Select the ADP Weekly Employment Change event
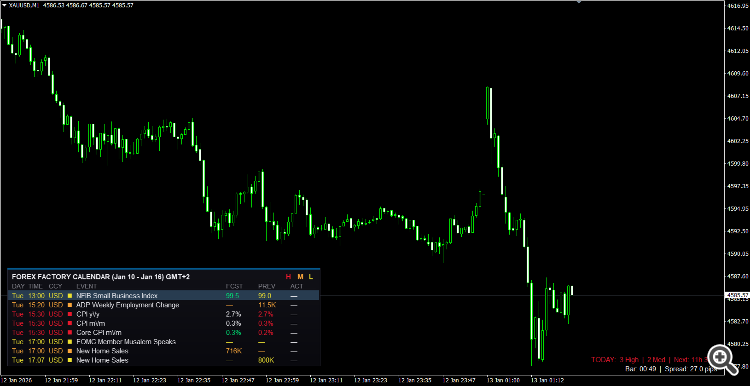The image size is (750, 386). [128, 305]
